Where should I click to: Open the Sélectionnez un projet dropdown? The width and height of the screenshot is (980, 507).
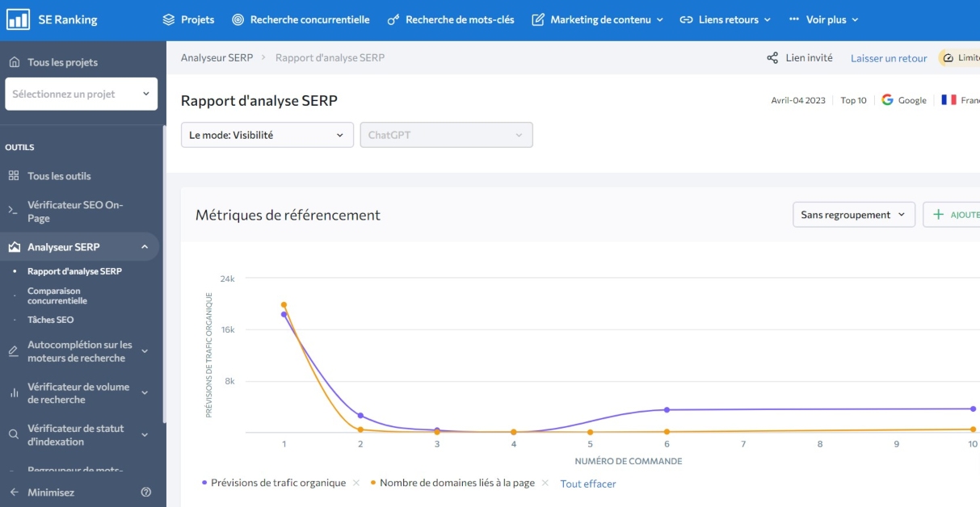81,94
